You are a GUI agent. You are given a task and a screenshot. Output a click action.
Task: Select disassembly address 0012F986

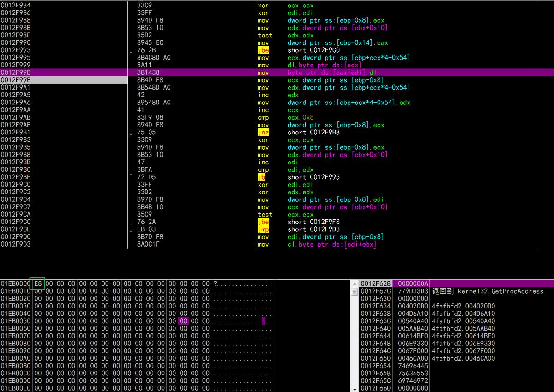16,13
